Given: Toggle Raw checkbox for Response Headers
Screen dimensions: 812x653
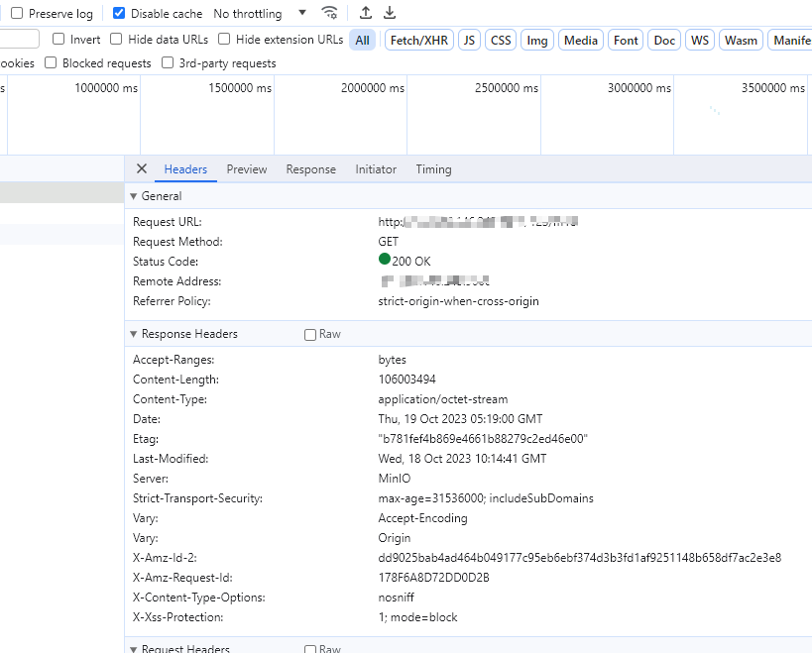Looking at the screenshot, I should pos(310,335).
